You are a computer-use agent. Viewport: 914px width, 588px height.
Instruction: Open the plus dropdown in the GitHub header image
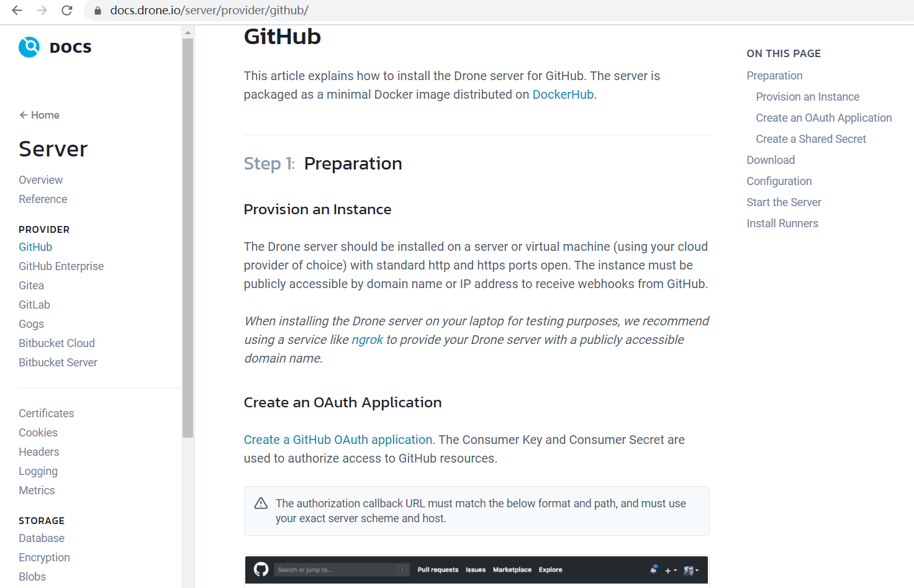pos(671,570)
